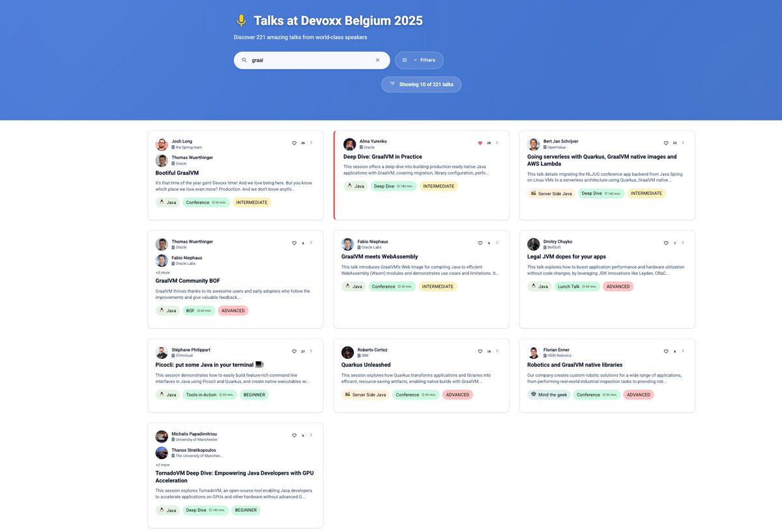Like the Legal JVM dopes for your apps talk
The width and height of the screenshot is (782, 532).
(x=666, y=243)
